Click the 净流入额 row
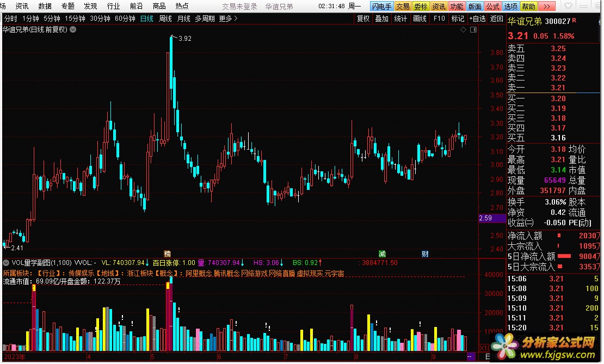This screenshot has width=604, height=364. [554, 236]
